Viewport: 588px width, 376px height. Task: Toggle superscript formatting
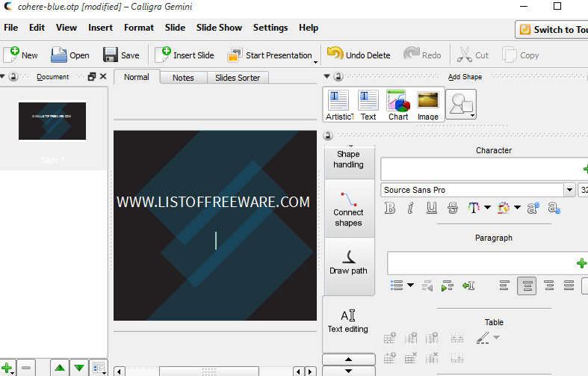[533, 208]
